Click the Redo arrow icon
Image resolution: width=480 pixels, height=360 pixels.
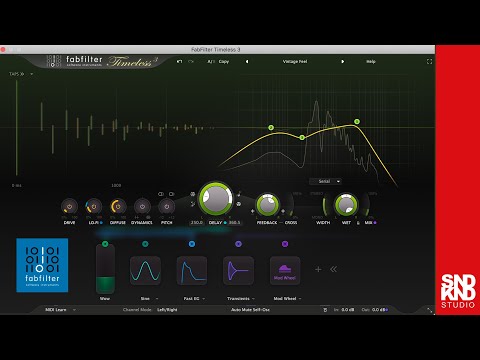(x=191, y=62)
